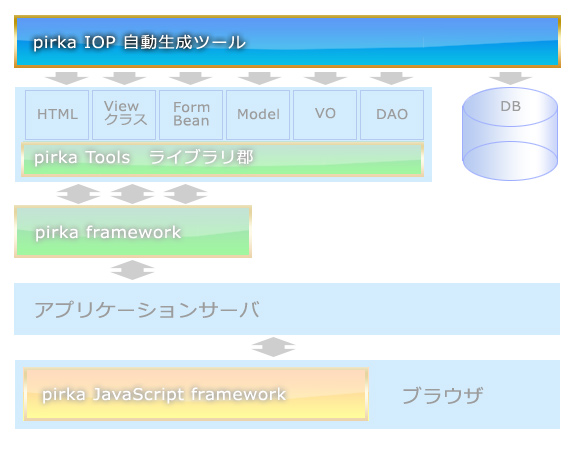Viewport: 580px width, 450px height.
Task: Click the double arrow above ブラウザ layer
Action: pos(273,347)
